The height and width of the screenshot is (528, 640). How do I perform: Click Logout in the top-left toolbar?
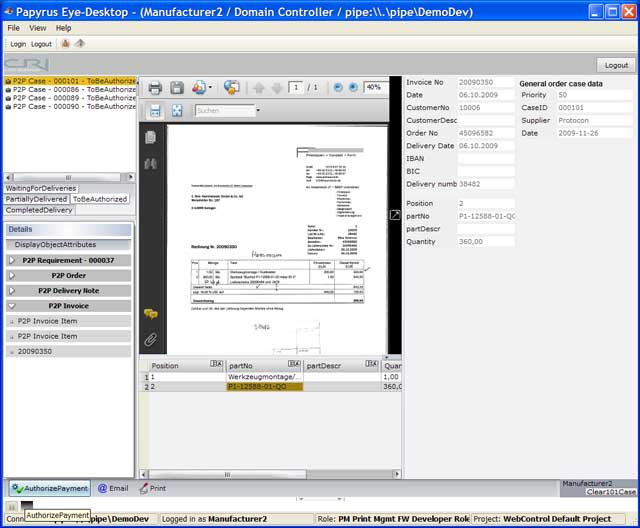pyautogui.click(x=41, y=44)
